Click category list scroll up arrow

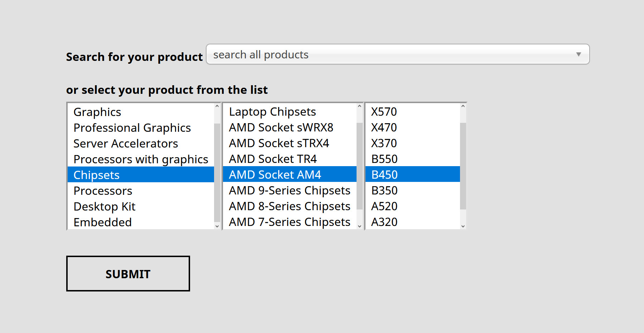[x=217, y=106]
